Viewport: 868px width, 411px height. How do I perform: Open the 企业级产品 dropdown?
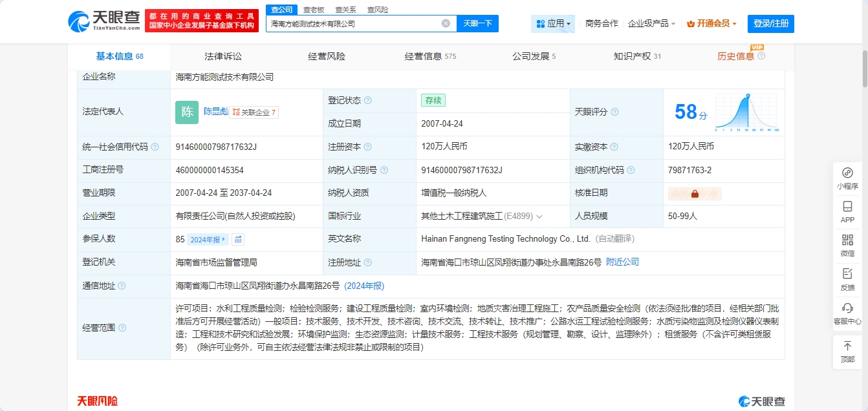pyautogui.click(x=651, y=24)
